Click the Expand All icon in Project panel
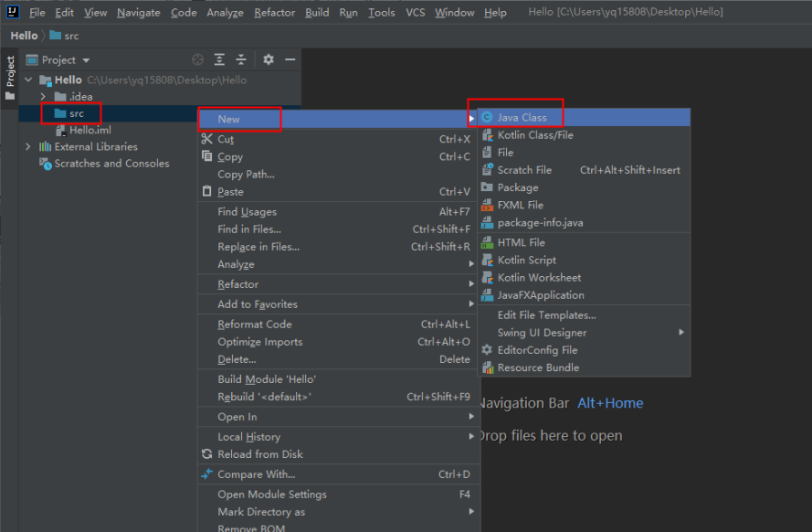812x532 pixels. pos(219,59)
